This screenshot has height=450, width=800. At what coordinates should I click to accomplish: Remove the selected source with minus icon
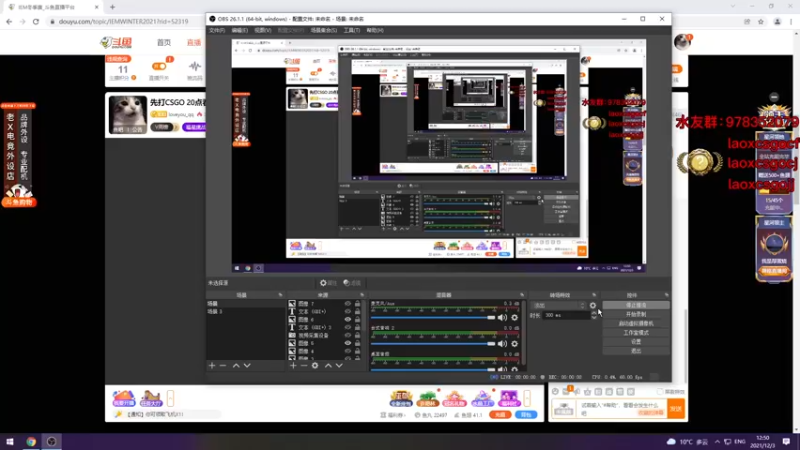click(x=304, y=365)
